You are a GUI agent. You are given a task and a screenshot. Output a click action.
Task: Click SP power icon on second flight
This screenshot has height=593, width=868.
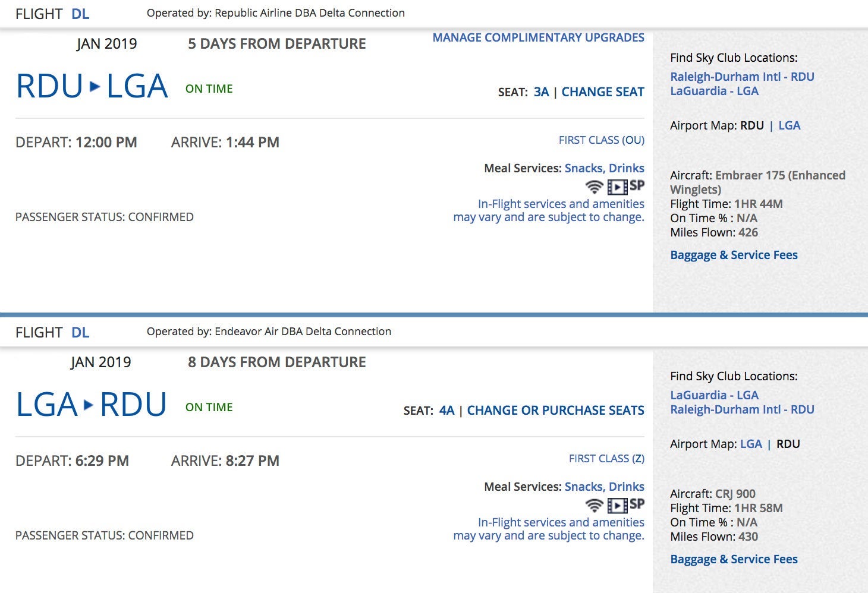[637, 504]
